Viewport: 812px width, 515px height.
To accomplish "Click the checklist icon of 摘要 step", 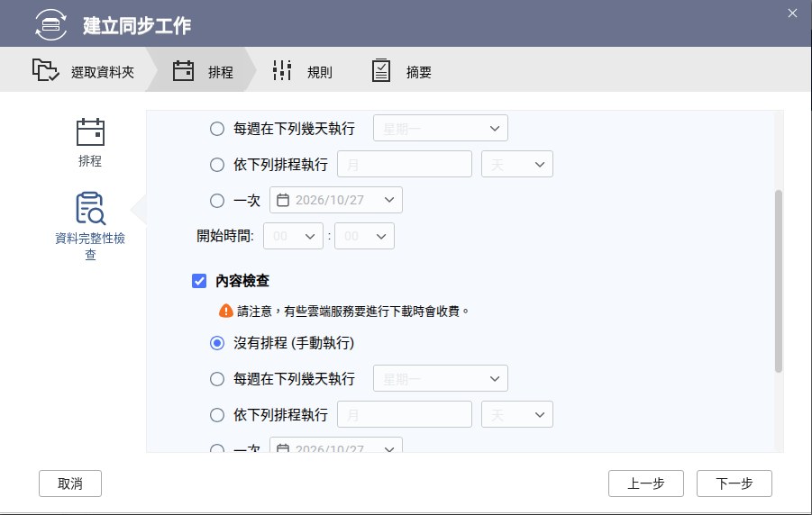I will 381,70.
